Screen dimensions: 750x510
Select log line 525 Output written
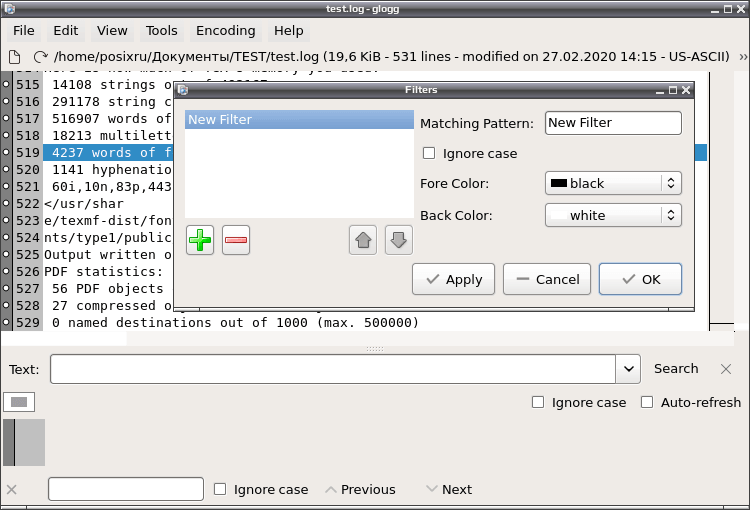[108, 255]
